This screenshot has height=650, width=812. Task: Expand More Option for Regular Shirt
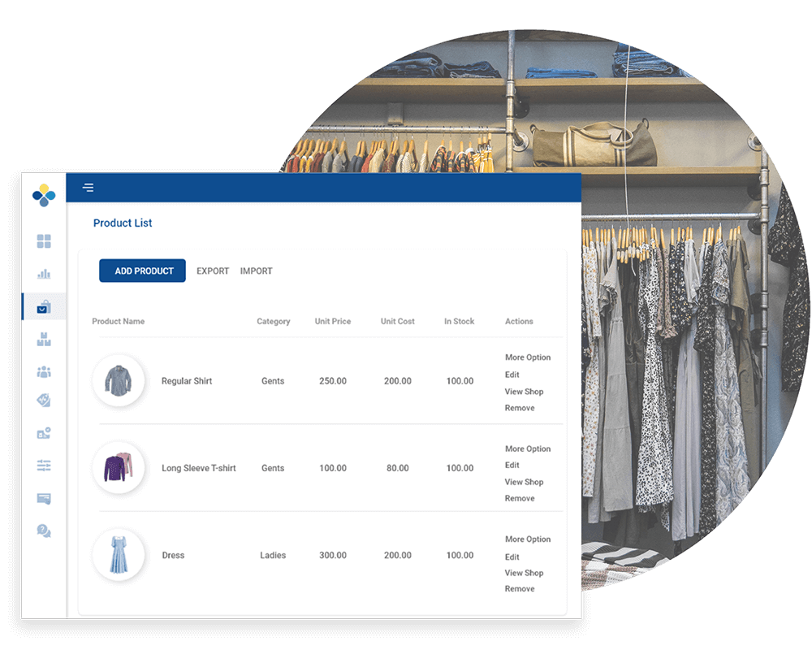pyautogui.click(x=527, y=357)
